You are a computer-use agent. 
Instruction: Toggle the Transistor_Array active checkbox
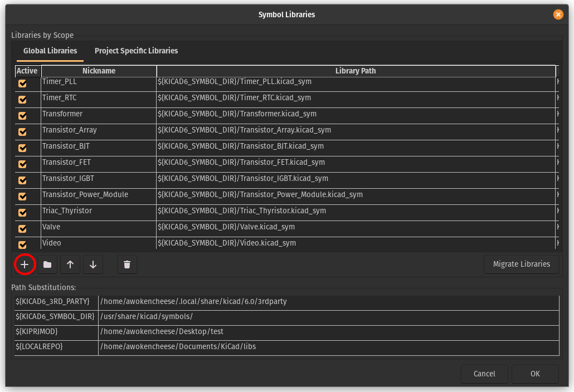(22, 131)
